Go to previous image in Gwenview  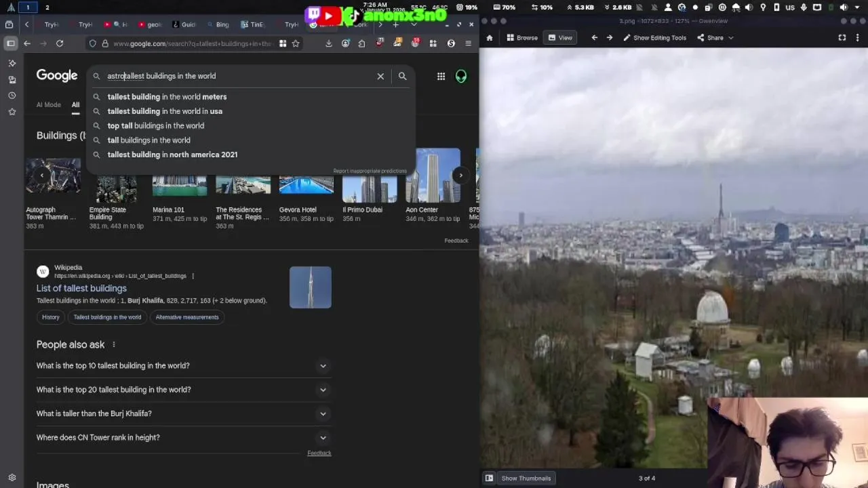point(594,38)
